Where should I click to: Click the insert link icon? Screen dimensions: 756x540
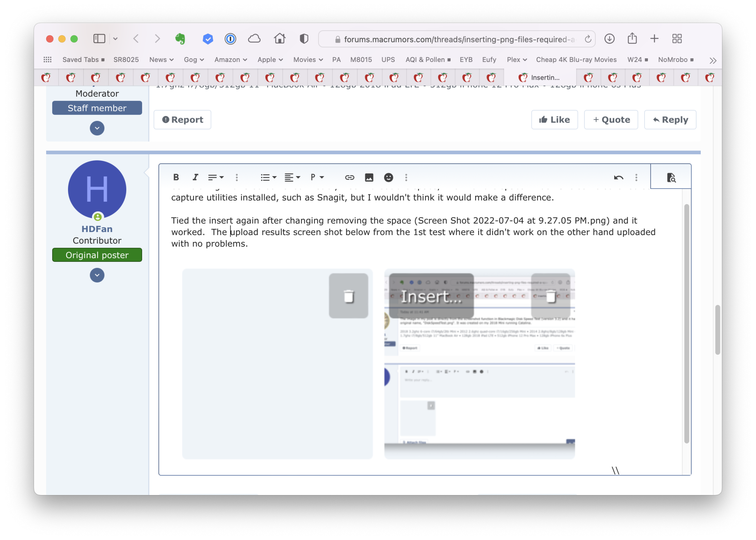point(349,177)
